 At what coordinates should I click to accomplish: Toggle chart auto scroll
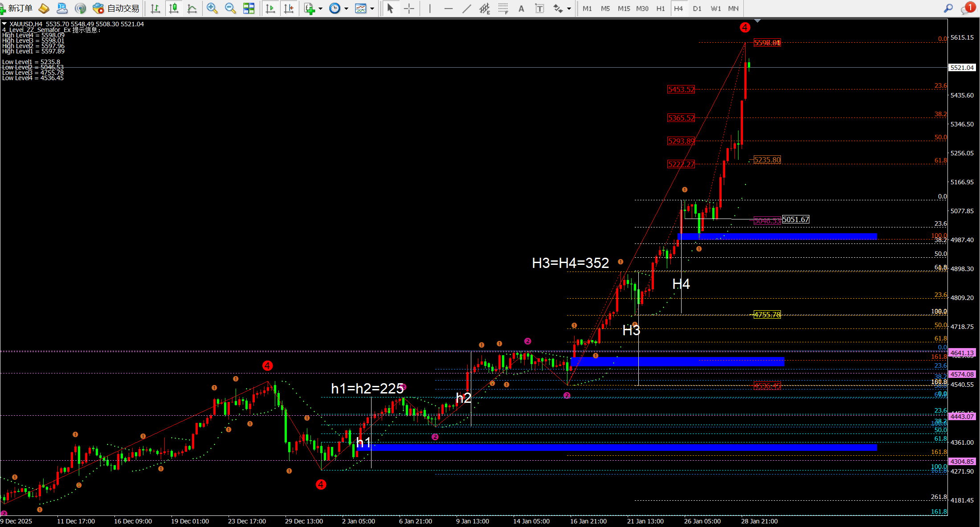click(270, 8)
